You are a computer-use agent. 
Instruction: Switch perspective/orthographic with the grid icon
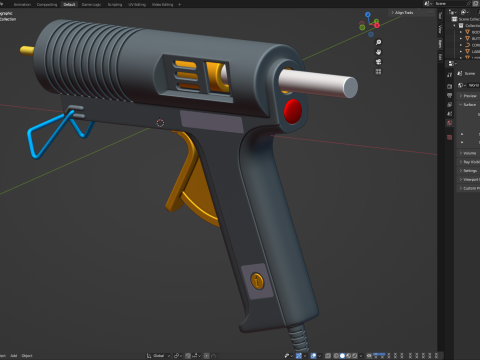pos(378,72)
